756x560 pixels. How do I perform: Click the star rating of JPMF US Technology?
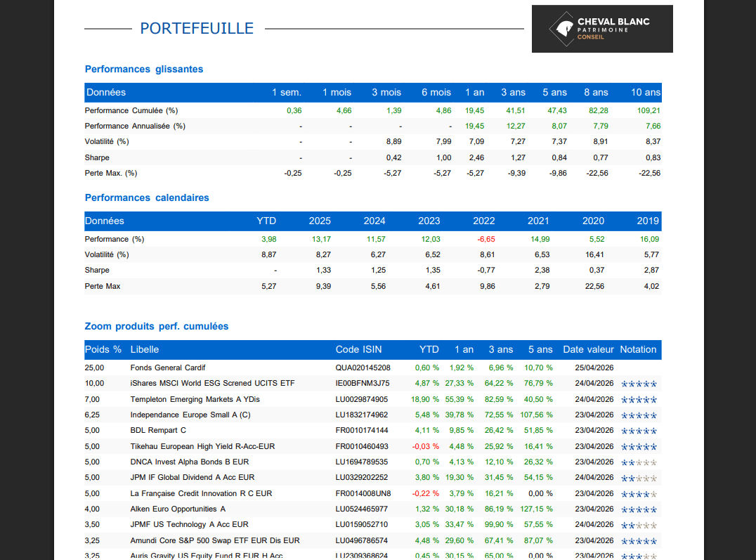[x=639, y=526]
